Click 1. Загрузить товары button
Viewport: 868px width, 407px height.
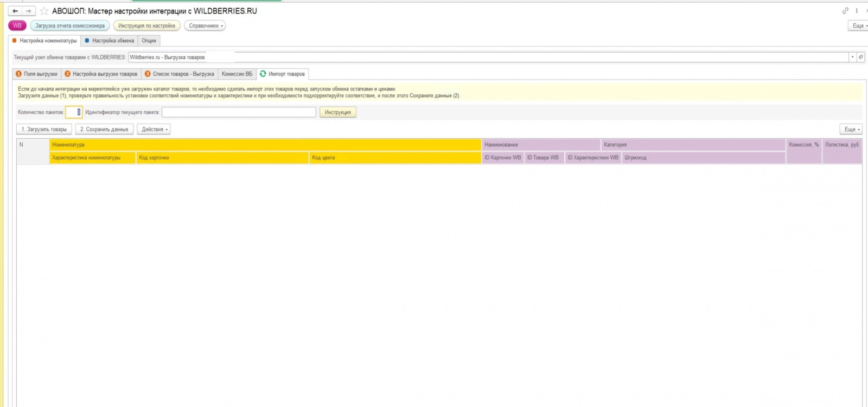[x=44, y=130]
